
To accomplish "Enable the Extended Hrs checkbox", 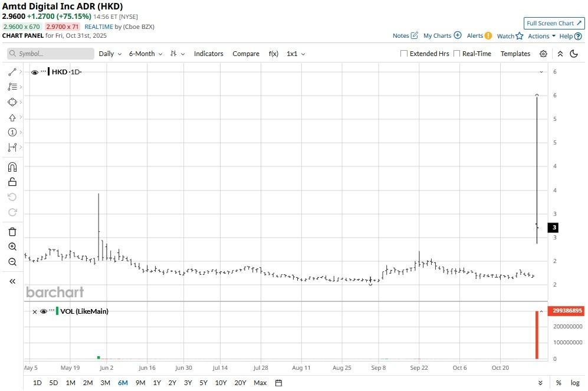I will tap(404, 53).
